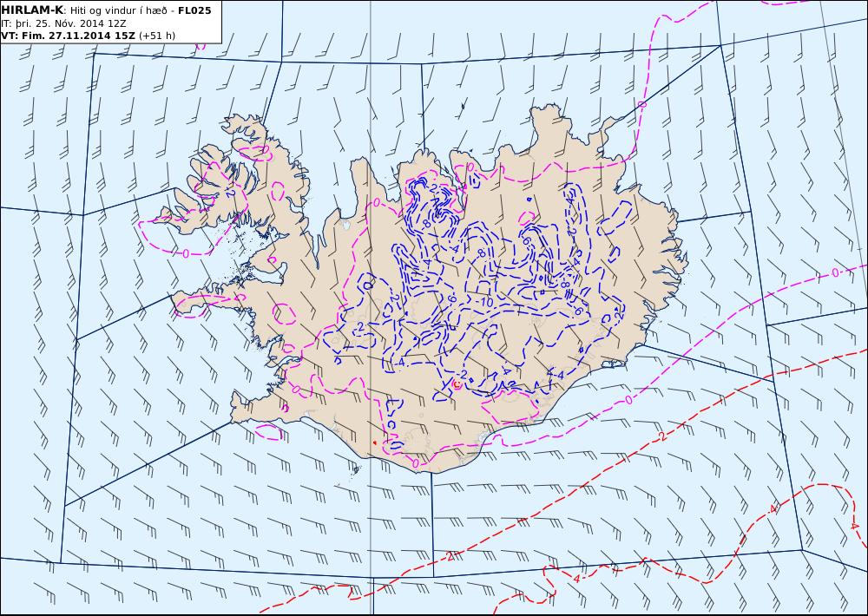Click the HIRLAM-K model name in header

click(x=32, y=10)
